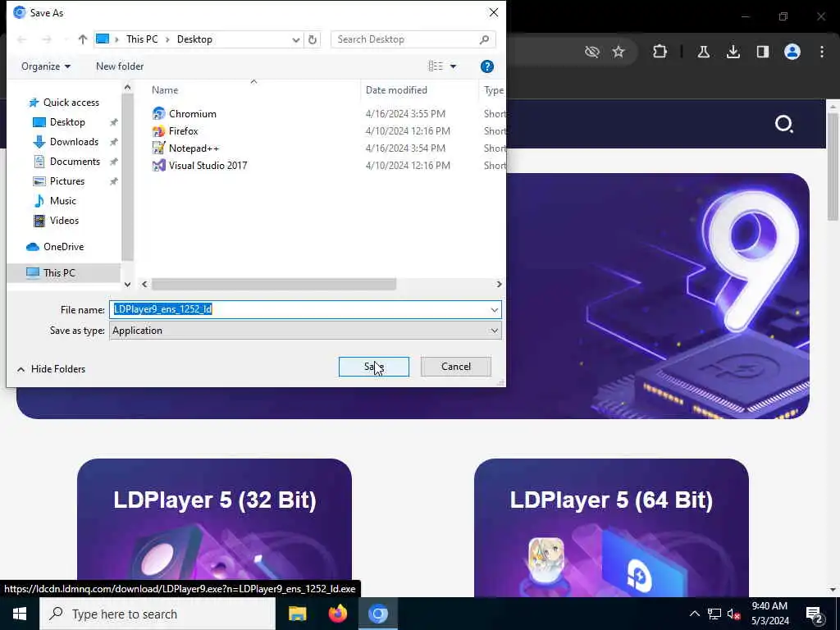Open the view options dropdown arrow
The image size is (840, 630).
click(453, 66)
